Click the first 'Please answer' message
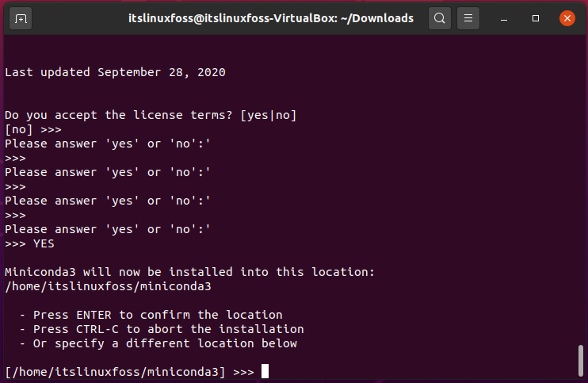 [108, 144]
